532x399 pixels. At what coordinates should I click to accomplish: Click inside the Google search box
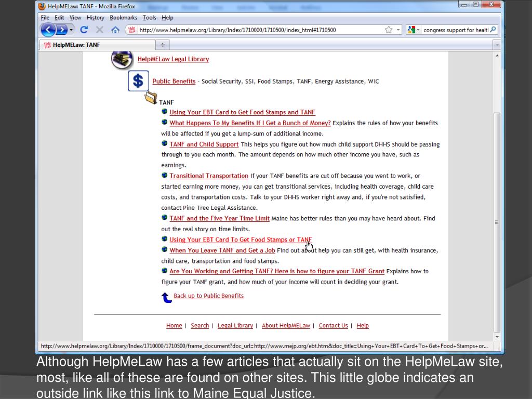pos(456,30)
